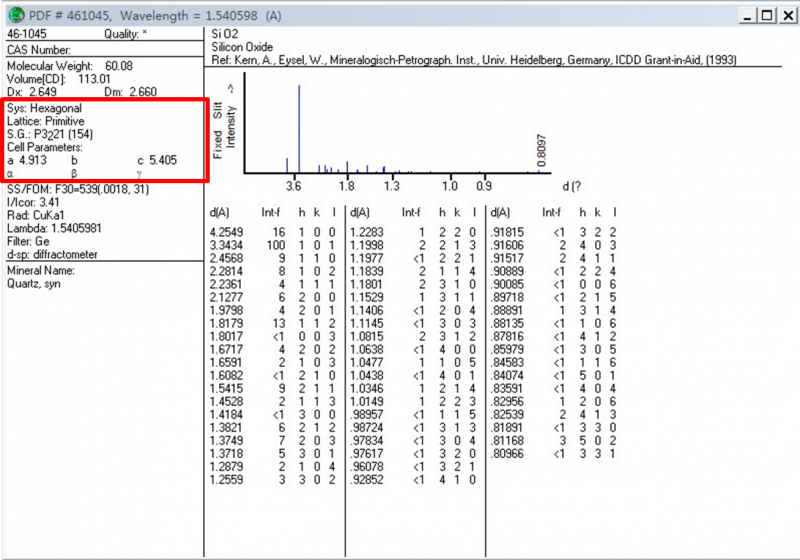800x560 pixels.
Task: Select the d-spacing 1.1839 row
Action: coord(413,271)
